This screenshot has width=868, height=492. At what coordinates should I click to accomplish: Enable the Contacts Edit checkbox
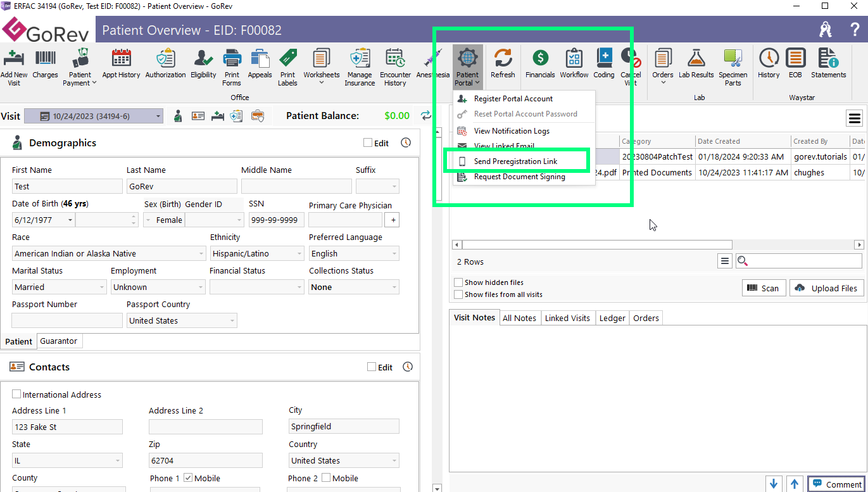point(372,367)
